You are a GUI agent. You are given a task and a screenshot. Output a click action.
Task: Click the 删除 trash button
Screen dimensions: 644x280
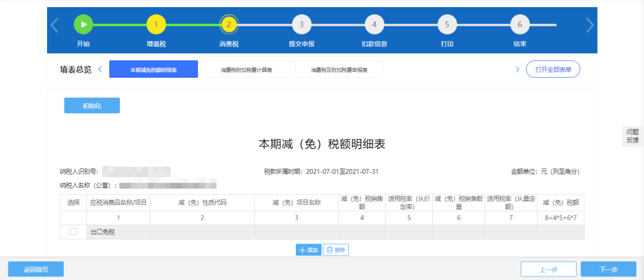point(336,250)
